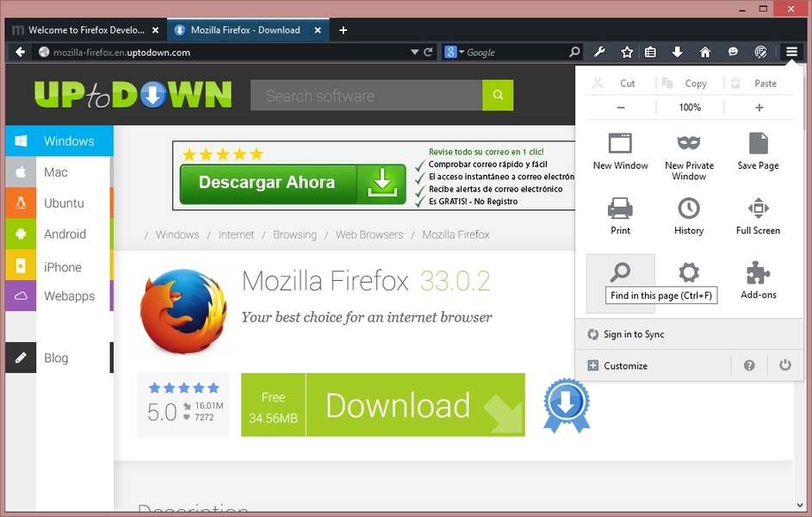The height and width of the screenshot is (517, 812).
Task: Open Web Browsers breadcrumb link
Action: tap(369, 234)
